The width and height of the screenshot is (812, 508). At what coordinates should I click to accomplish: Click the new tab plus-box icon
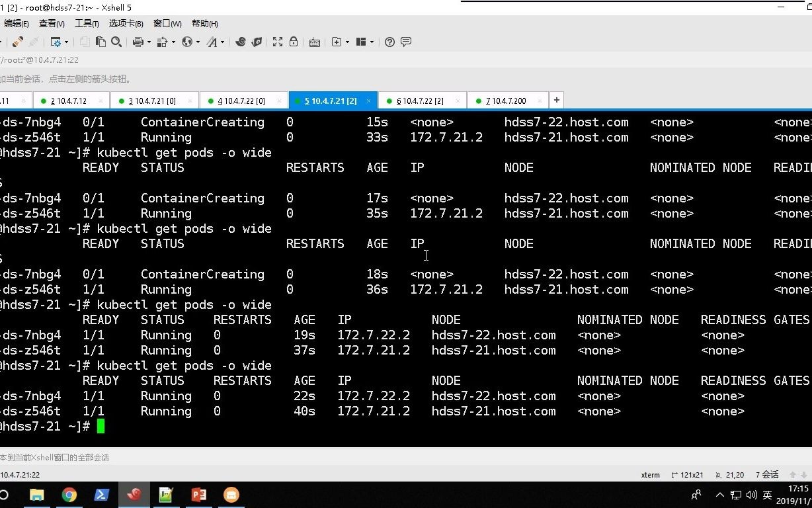(337, 42)
